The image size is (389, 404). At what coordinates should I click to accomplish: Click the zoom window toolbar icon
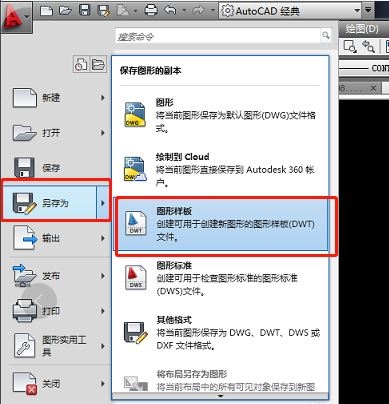pyautogui.click(x=350, y=46)
